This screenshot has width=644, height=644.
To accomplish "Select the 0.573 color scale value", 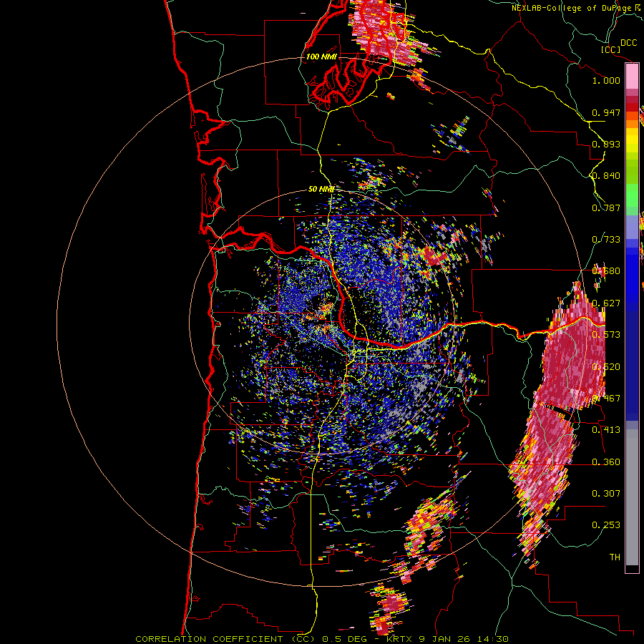I will pyautogui.click(x=606, y=335).
